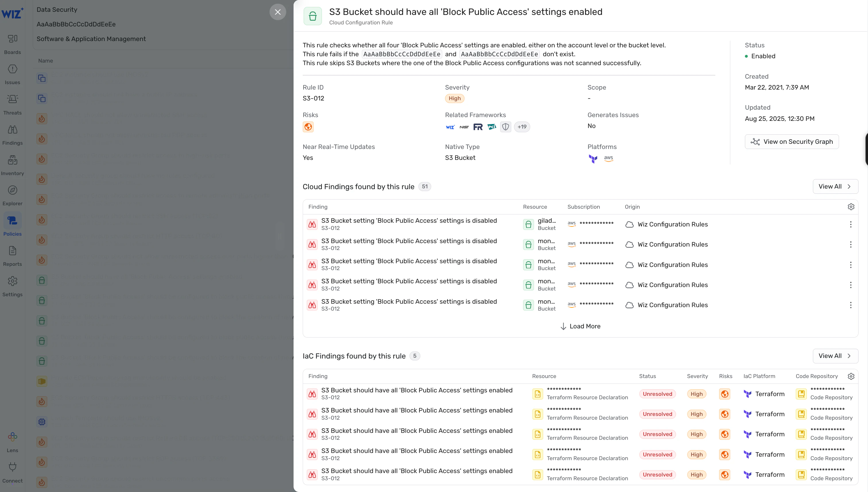Click the first cloud finding binoculars icon
This screenshot has width=868, height=492.
coord(312,224)
